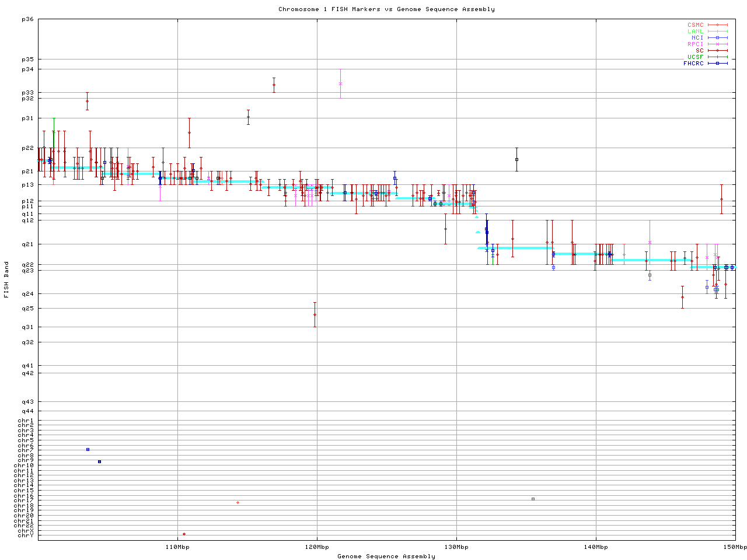Select the CSMC legend label
Screen dimensions: 747x560
(x=695, y=25)
